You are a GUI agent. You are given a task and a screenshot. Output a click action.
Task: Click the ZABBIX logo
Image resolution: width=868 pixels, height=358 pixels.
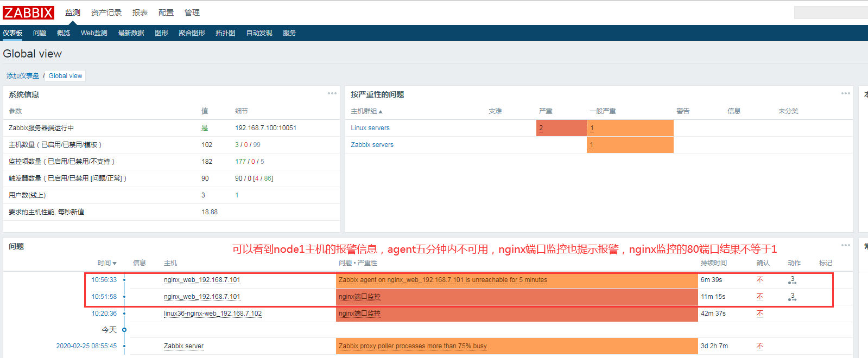[29, 12]
